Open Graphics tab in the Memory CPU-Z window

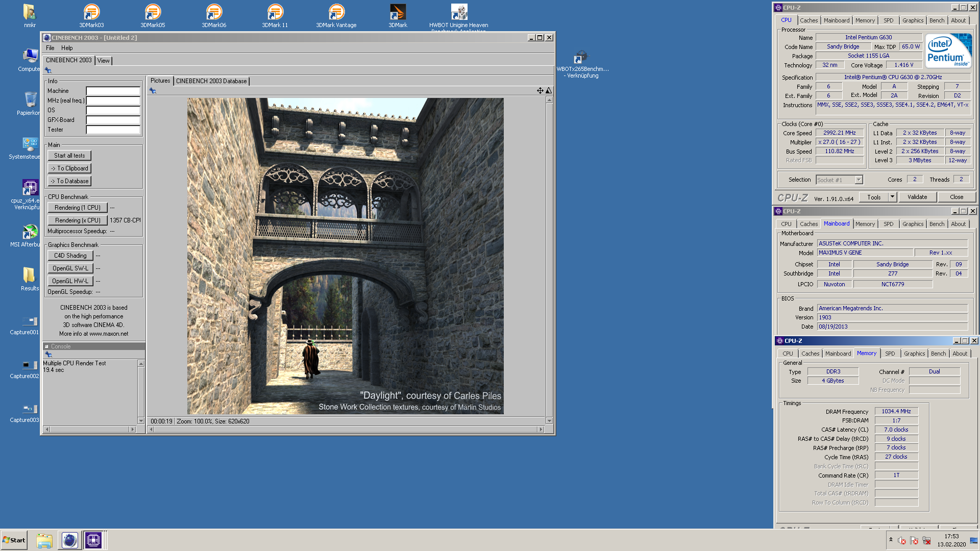click(914, 354)
